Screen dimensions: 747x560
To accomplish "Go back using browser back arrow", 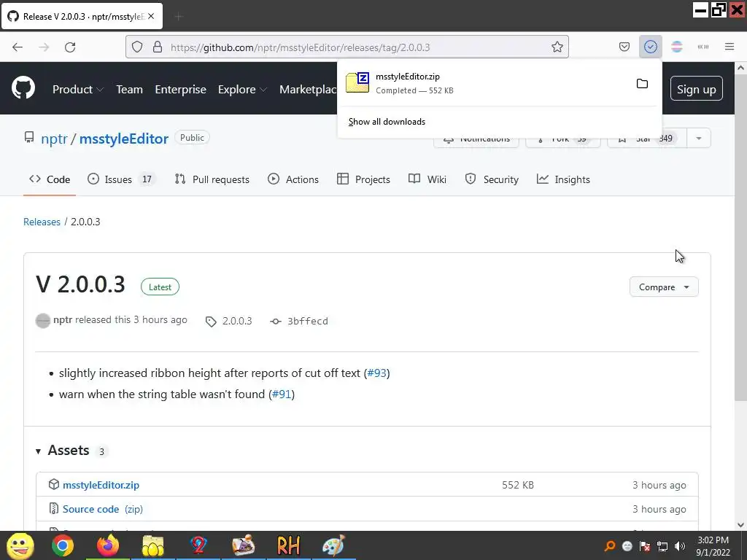I will (x=18, y=47).
